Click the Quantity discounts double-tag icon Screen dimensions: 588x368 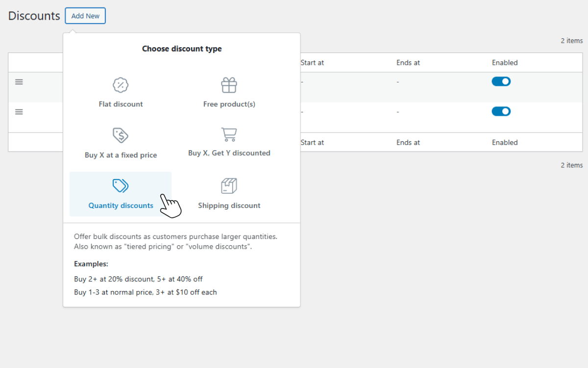[121, 185]
